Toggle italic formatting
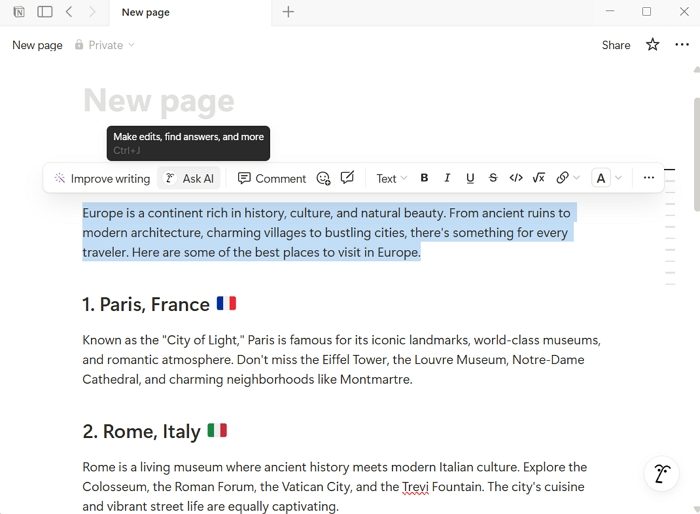 coord(447,178)
